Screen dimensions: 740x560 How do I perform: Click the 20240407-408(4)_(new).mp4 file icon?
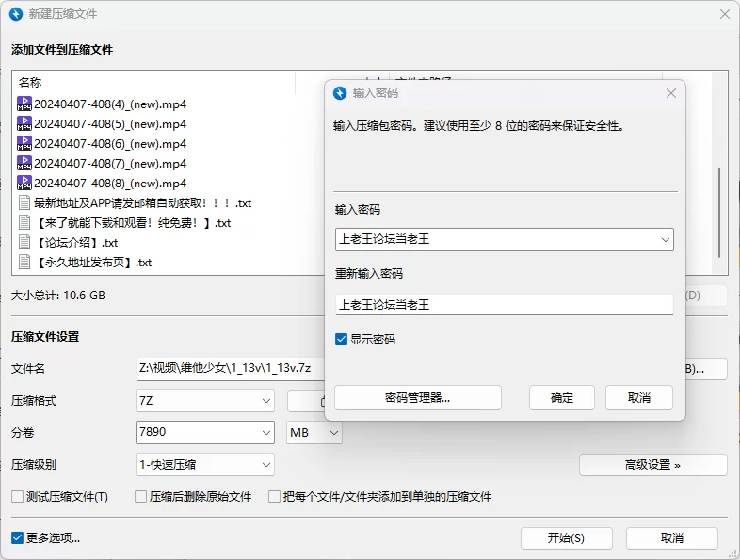[x=24, y=104]
